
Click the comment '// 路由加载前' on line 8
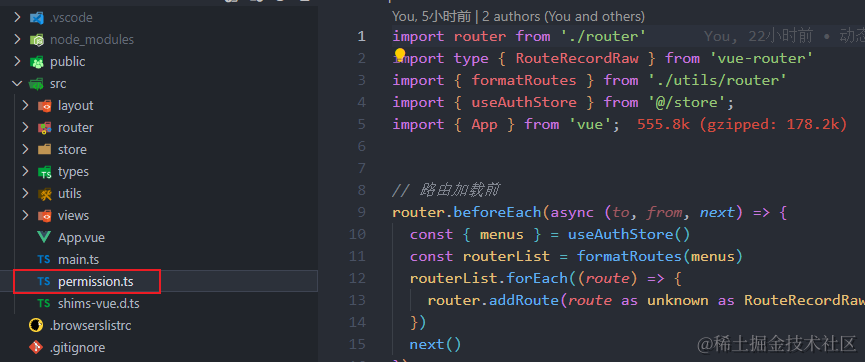(x=446, y=190)
